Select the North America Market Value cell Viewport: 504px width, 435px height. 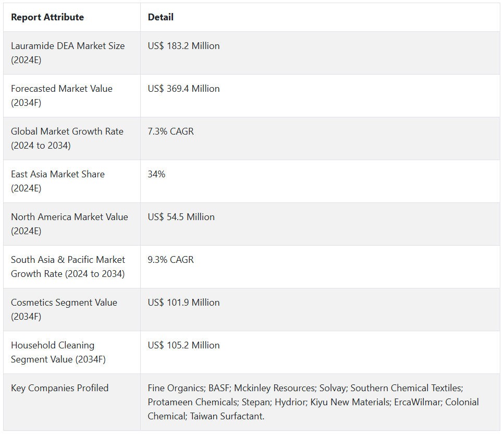tap(69, 224)
